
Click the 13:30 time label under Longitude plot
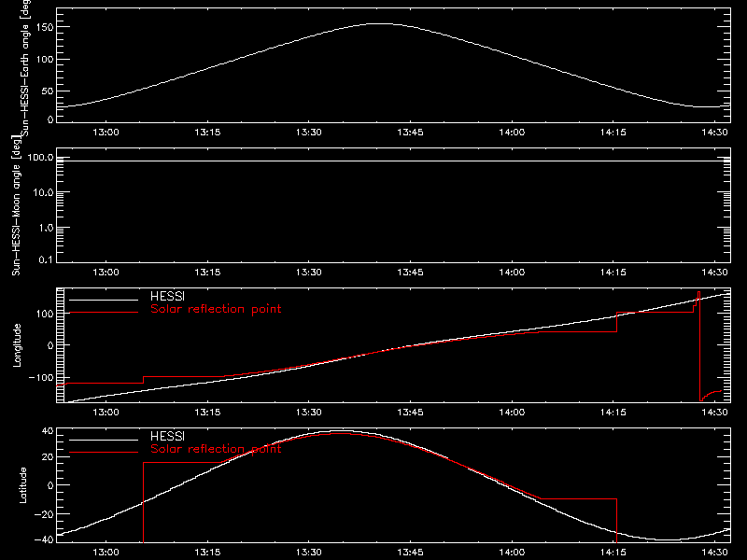click(309, 413)
